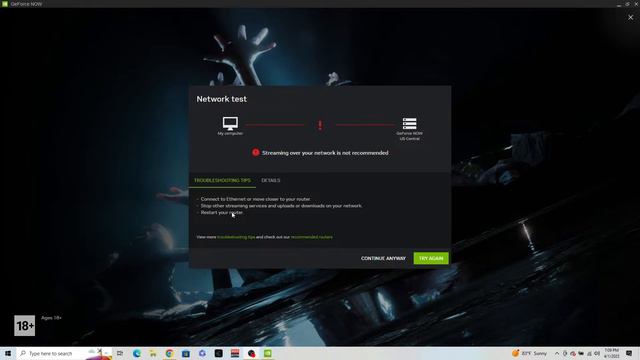Open the recommended routers link

pyautogui.click(x=312, y=237)
